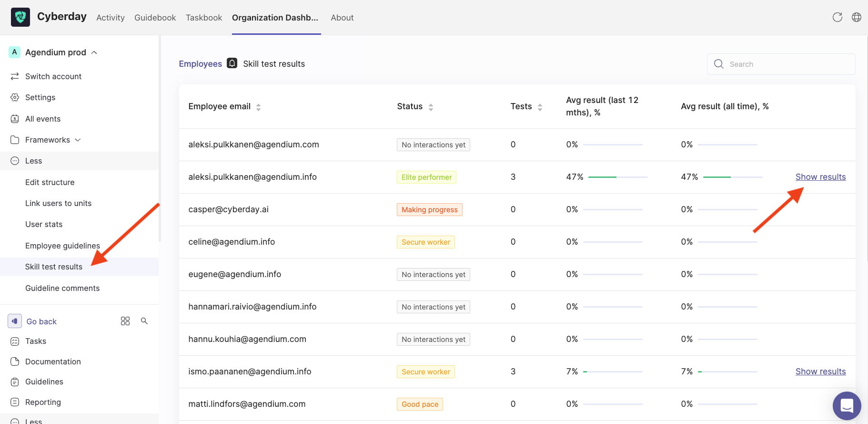Click the Documentation icon
Screen dimensions: 868x424
point(15,362)
